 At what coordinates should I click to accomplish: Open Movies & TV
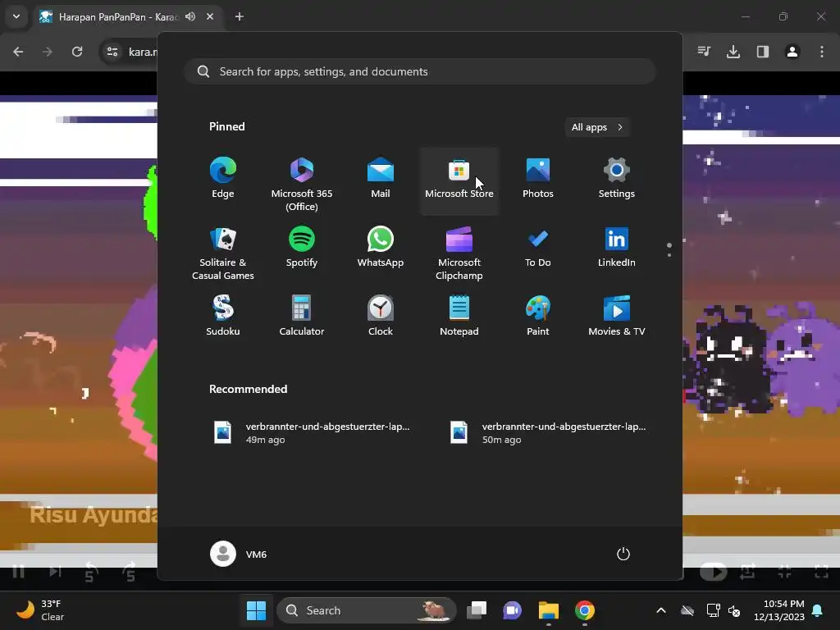tap(617, 317)
